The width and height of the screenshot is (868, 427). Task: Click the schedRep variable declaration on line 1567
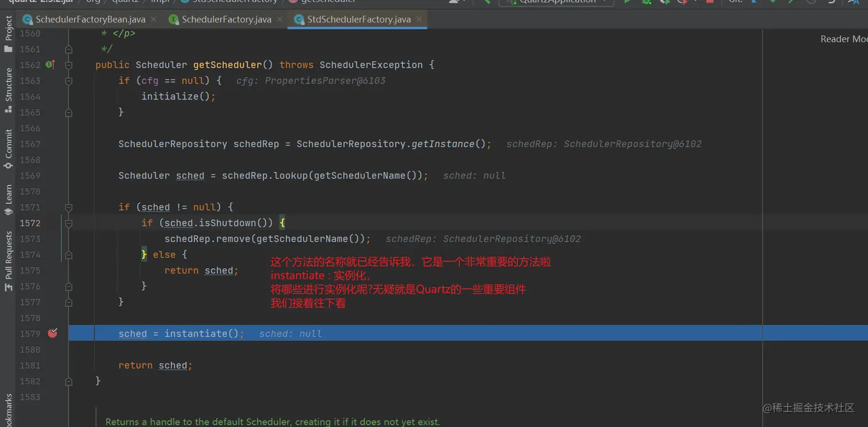pos(256,144)
